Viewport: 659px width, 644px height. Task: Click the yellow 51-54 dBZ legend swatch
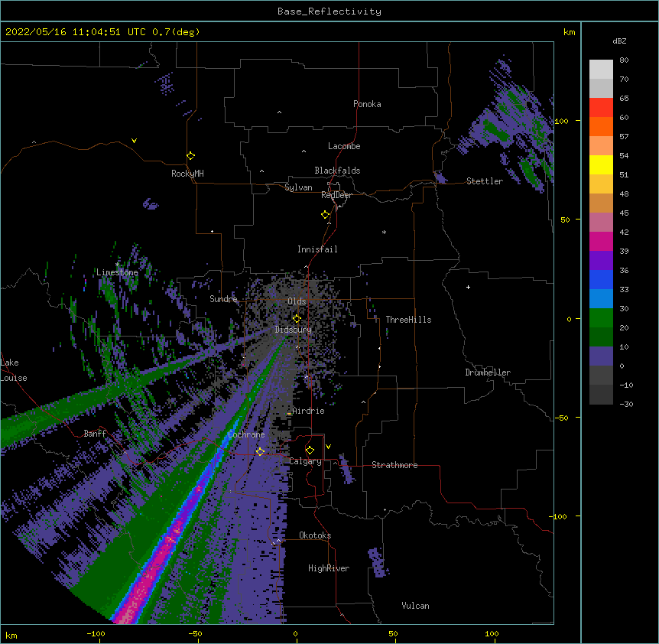601,164
